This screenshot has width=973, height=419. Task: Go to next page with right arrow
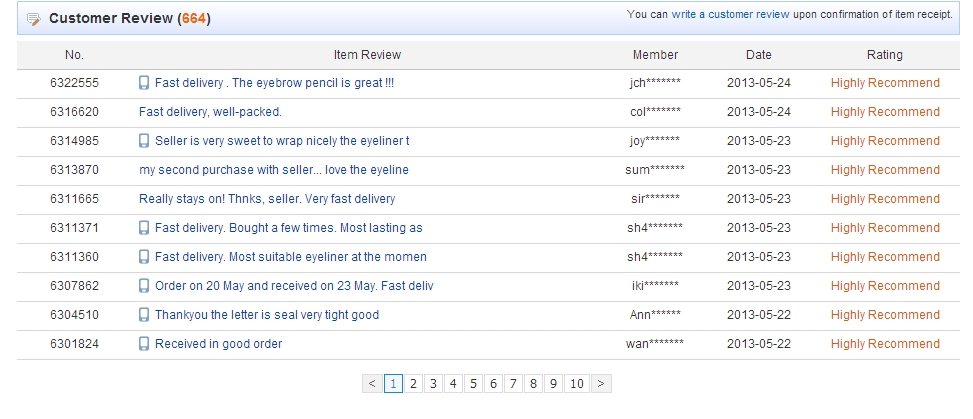click(601, 384)
